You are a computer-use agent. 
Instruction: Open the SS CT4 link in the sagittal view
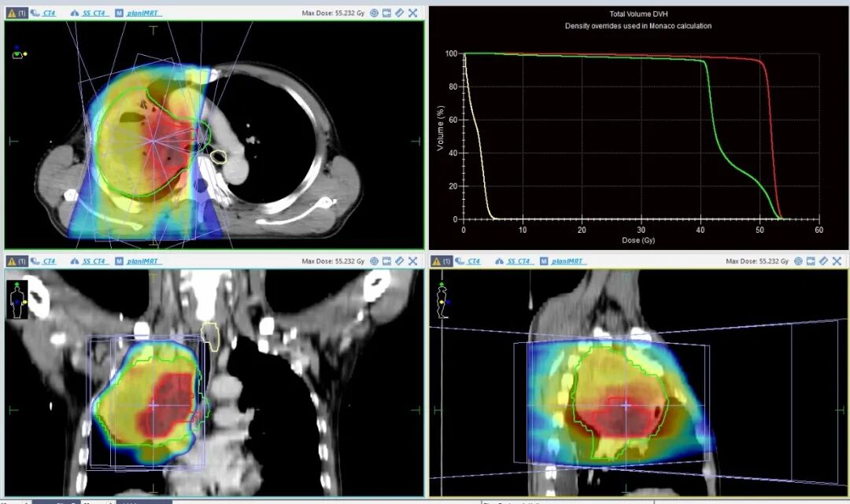point(519,261)
